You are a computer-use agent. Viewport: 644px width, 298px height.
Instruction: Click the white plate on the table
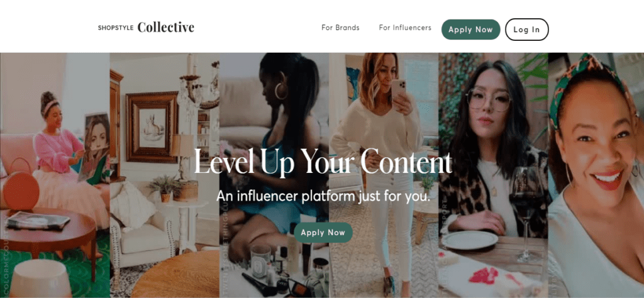(469, 240)
